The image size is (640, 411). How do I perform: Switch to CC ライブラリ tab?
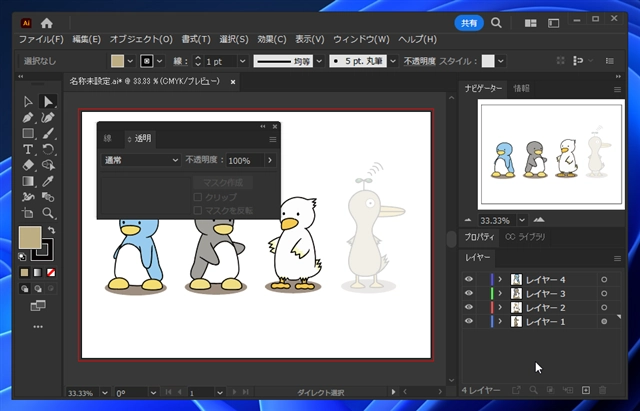click(x=525, y=237)
